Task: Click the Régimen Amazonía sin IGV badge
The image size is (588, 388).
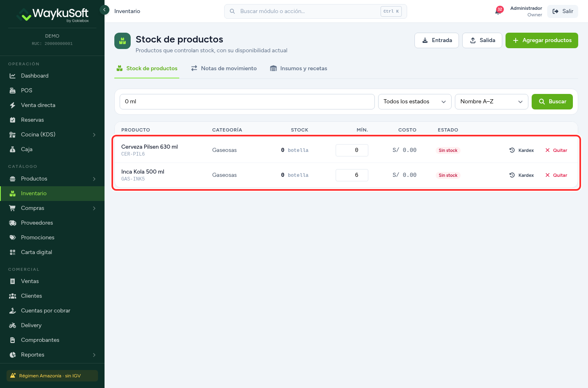Action: point(52,376)
